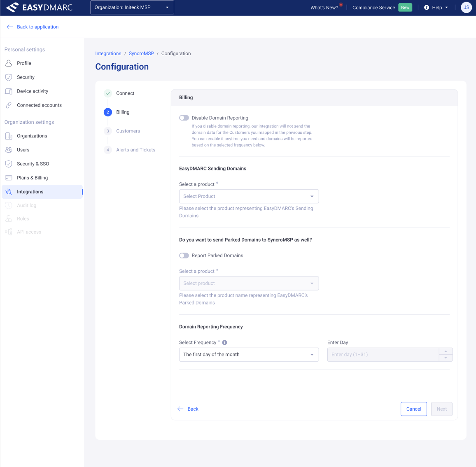Increase the Enter Day value with up arrow
Screen dimensions: 476x467
(446, 351)
